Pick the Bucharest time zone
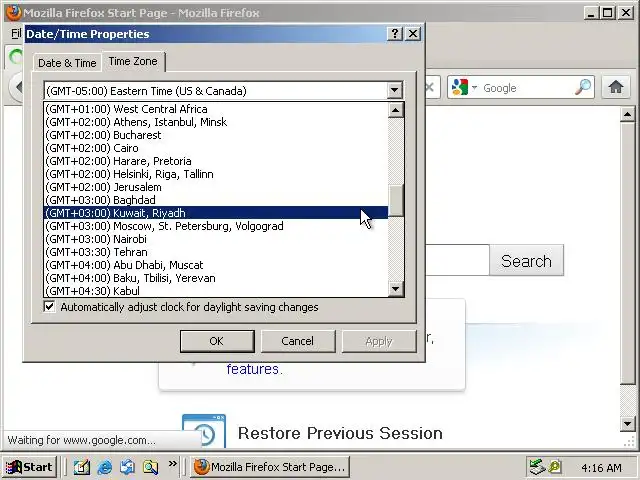640x480 pixels. (216, 135)
